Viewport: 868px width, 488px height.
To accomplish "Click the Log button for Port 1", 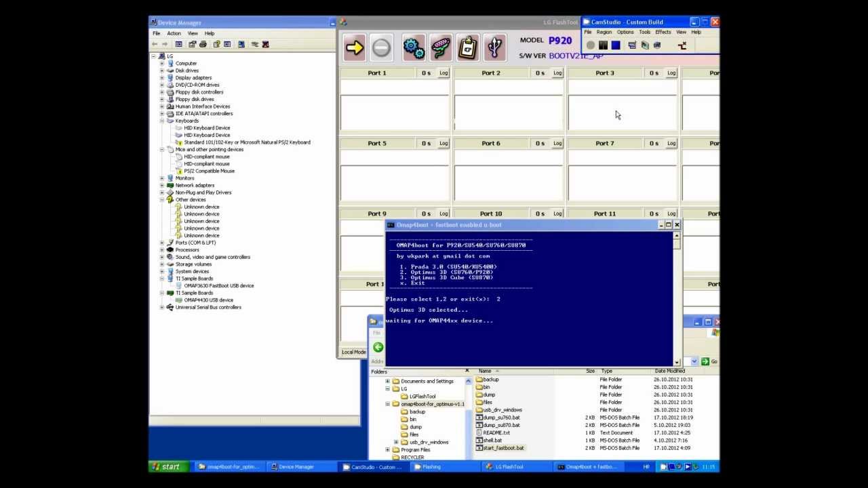I will pos(443,73).
